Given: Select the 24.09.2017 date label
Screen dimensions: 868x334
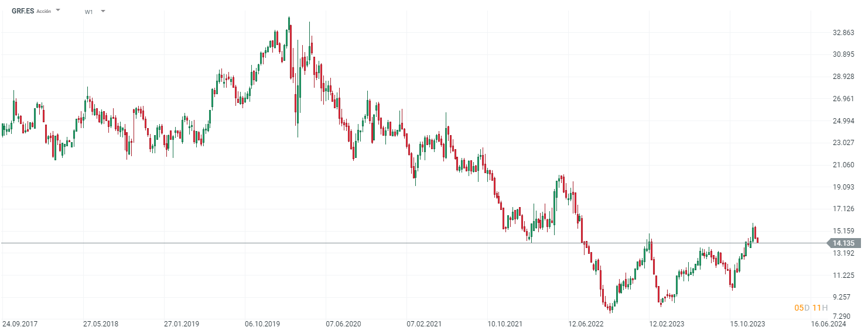Looking at the screenshot, I should coord(19,323).
